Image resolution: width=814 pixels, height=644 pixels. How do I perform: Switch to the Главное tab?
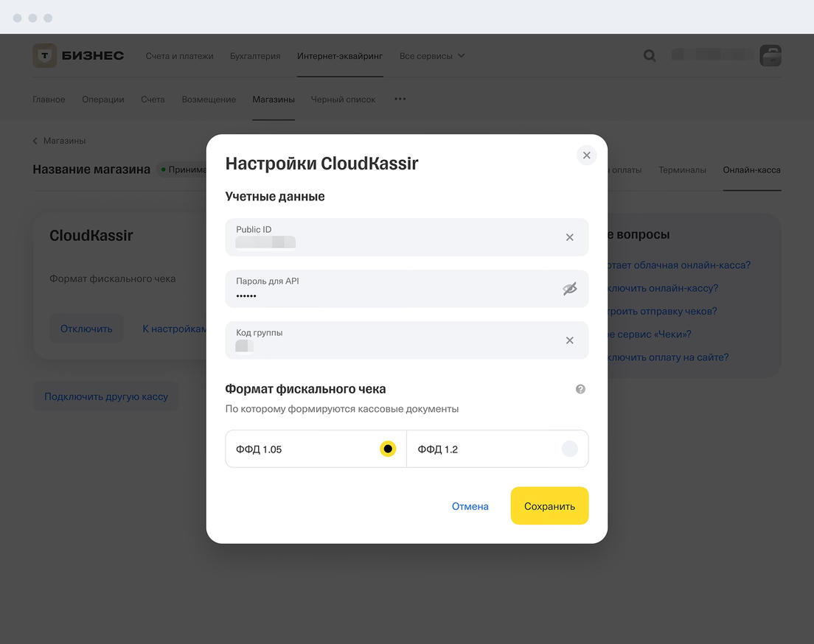[x=49, y=99]
